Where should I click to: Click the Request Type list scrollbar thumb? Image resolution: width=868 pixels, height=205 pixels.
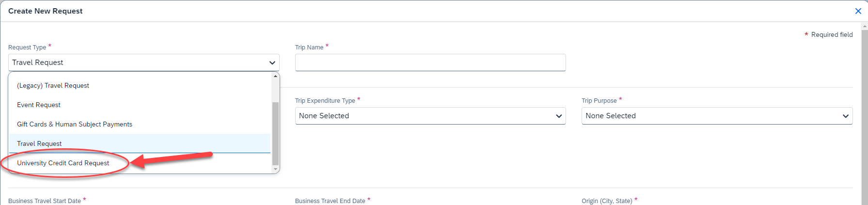[276, 133]
